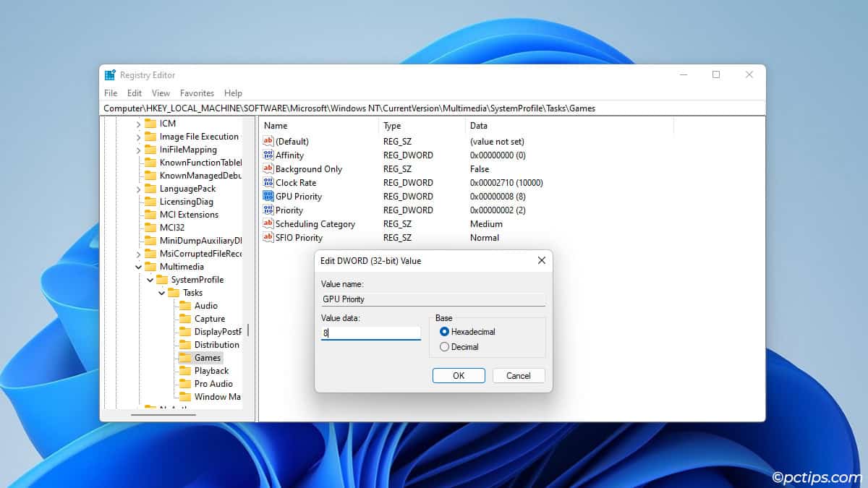Click the tree pane vertical scrollbar thumb
868x488 pixels.
click(x=248, y=330)
